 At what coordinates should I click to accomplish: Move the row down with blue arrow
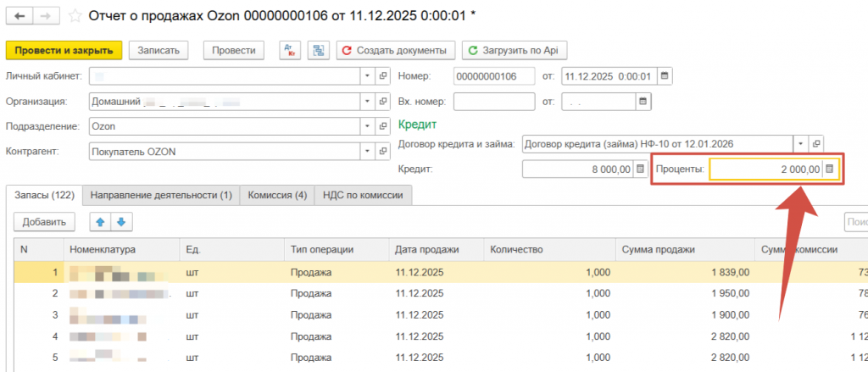click(x=120, y=223)
